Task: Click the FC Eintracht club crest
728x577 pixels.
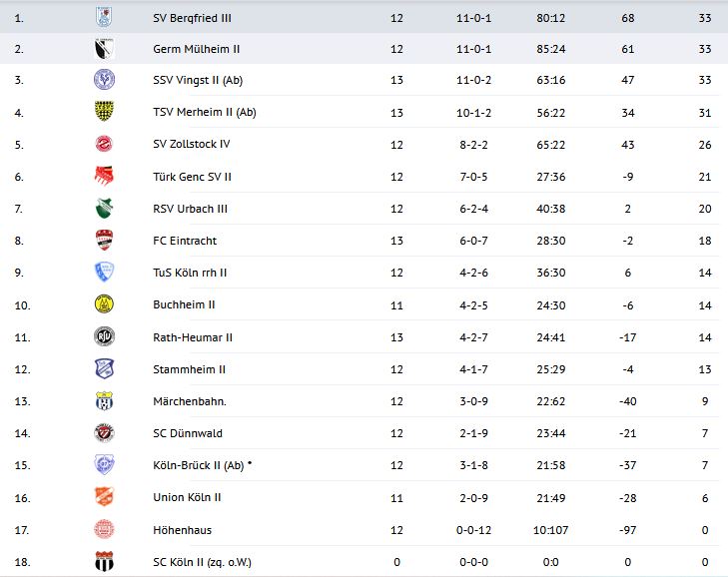Action: coord(104,241)
